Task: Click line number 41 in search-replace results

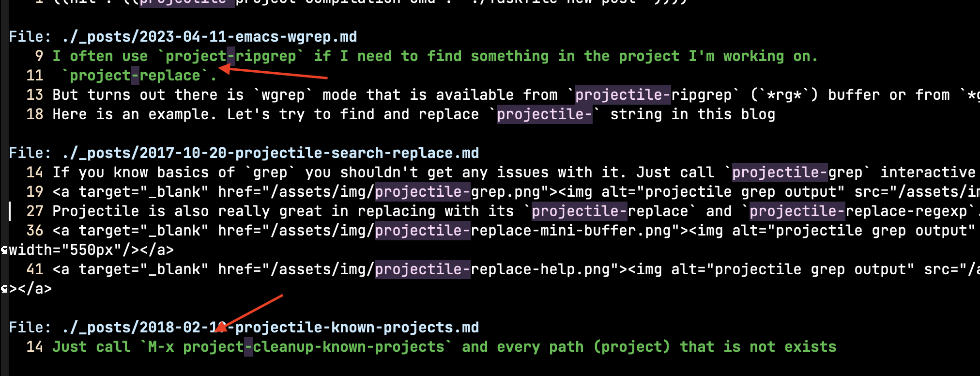Action: click(x=35, y=269)
